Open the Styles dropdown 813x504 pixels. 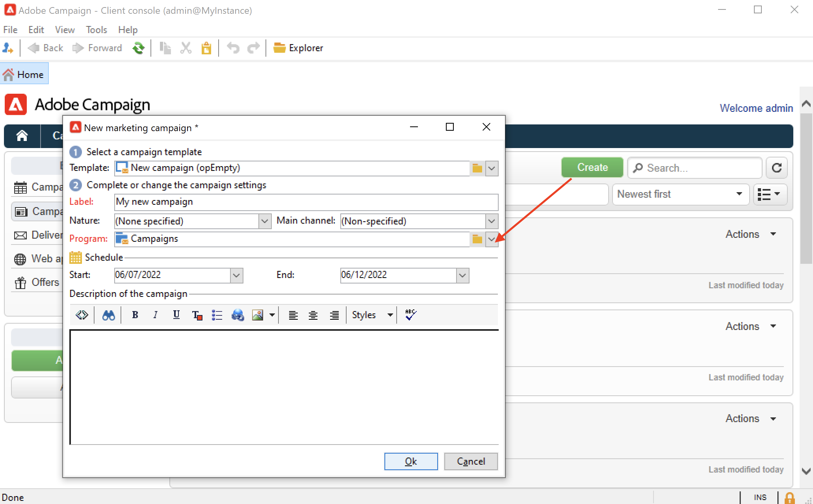[390, 315]
